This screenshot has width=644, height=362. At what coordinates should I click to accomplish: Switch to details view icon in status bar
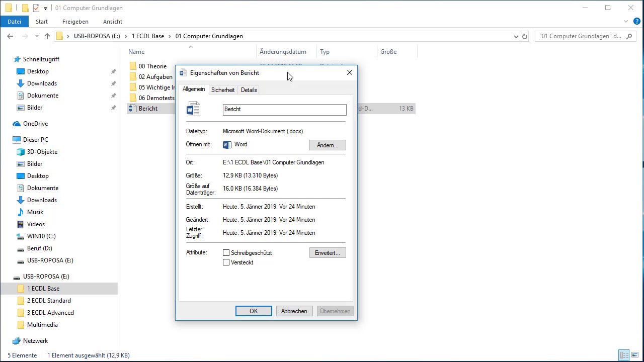pos(624,355)
